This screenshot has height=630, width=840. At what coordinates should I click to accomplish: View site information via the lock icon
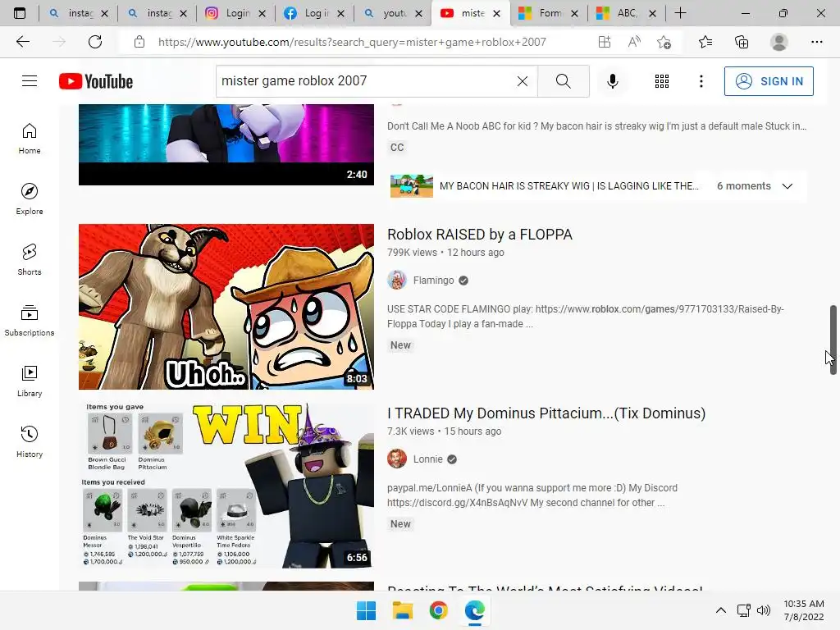139,42
